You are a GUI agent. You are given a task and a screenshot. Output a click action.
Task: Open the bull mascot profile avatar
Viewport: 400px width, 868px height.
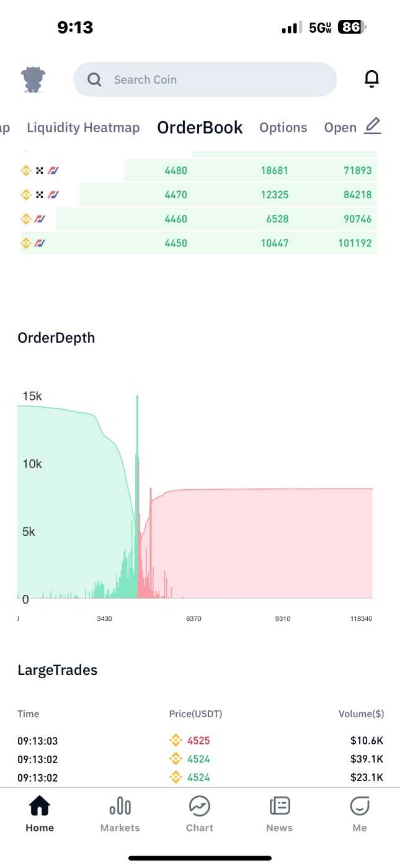35,79
